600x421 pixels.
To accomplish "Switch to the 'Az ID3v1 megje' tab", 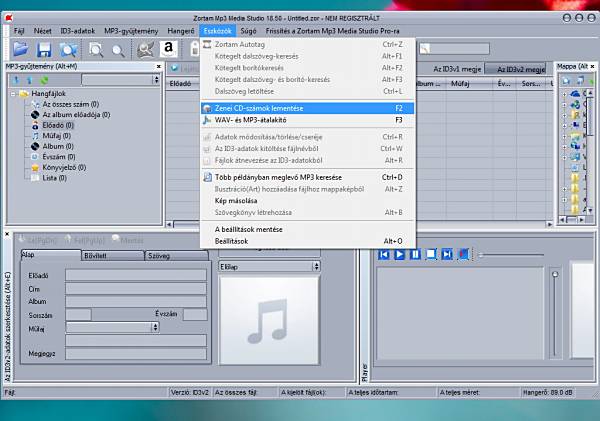I will [x=457, y=69].
